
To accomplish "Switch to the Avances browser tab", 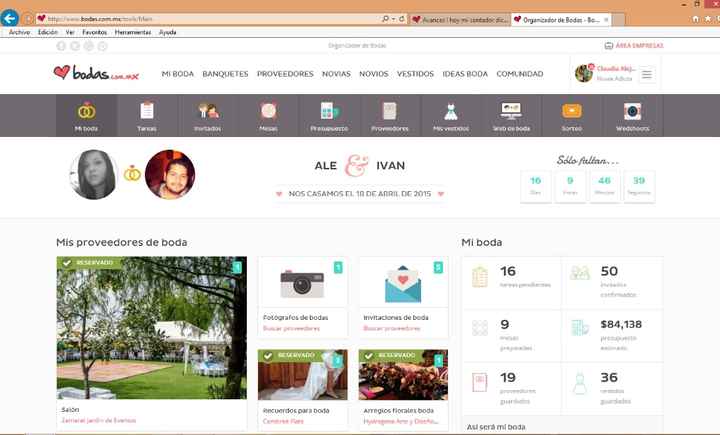I will pos(460,19).
